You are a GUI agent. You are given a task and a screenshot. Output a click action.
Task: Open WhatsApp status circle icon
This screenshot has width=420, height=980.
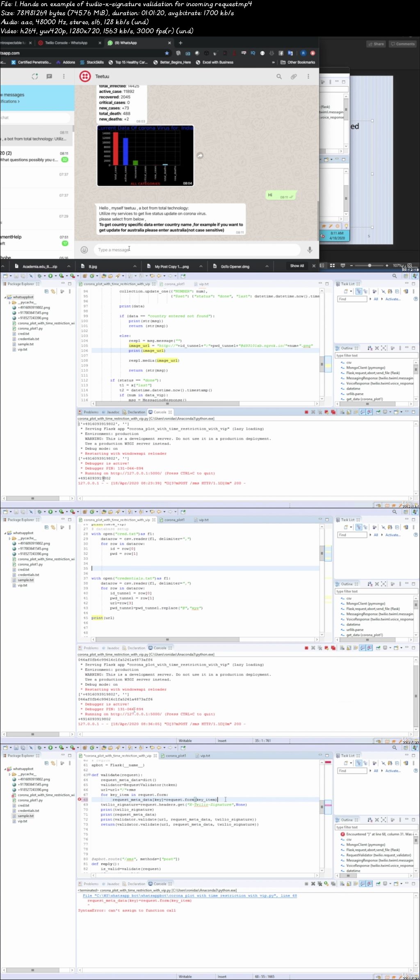35,76
